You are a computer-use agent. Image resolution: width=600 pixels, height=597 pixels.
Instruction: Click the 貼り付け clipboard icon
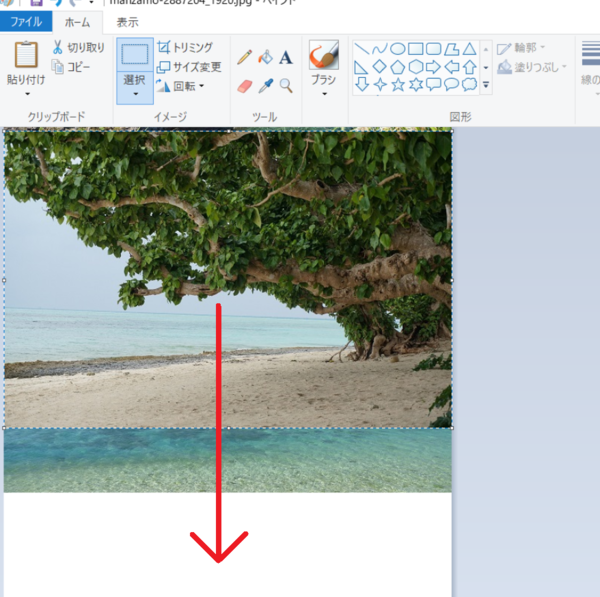26,54
